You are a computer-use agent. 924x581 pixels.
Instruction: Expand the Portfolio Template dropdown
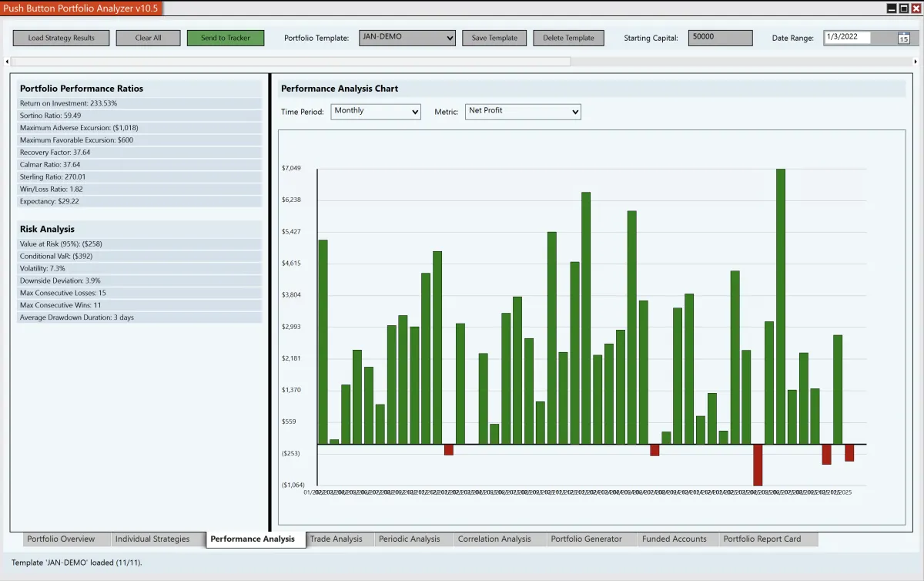[x=407, y=38]
